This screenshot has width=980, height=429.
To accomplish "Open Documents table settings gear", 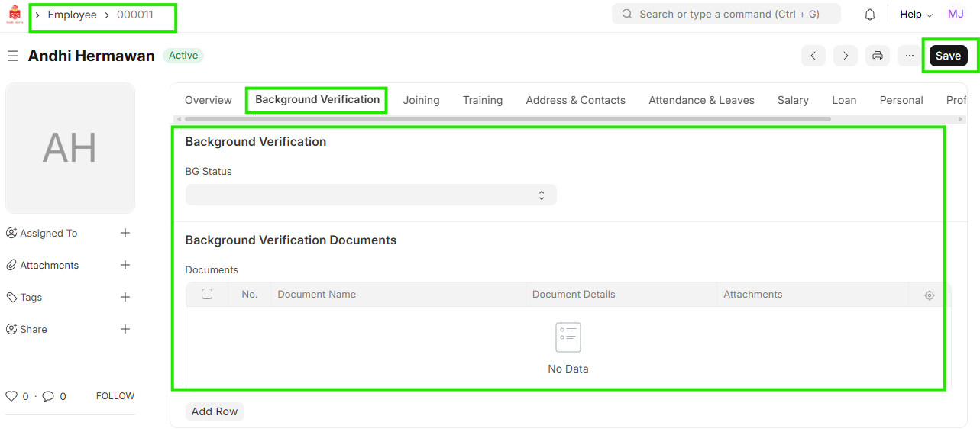I will 929,295.
